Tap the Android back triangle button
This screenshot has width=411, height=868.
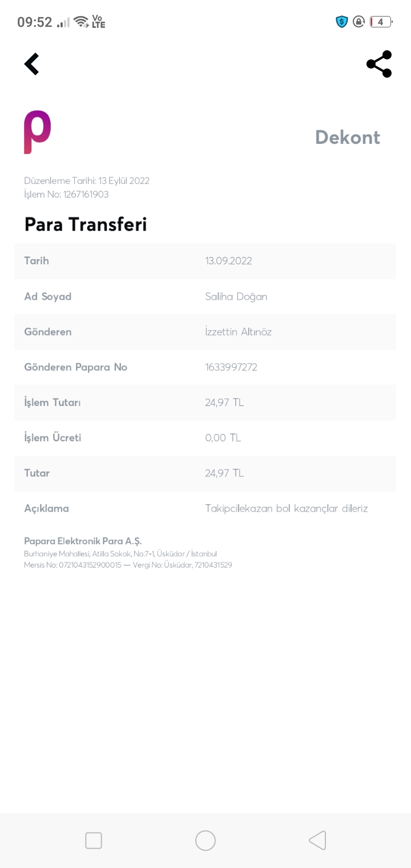(317, 841)
